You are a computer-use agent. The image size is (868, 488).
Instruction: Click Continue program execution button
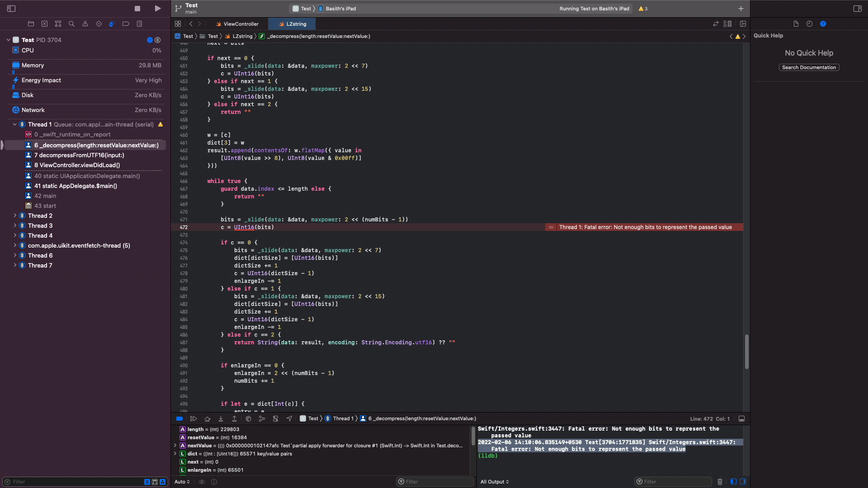click(x=193, y=419)
